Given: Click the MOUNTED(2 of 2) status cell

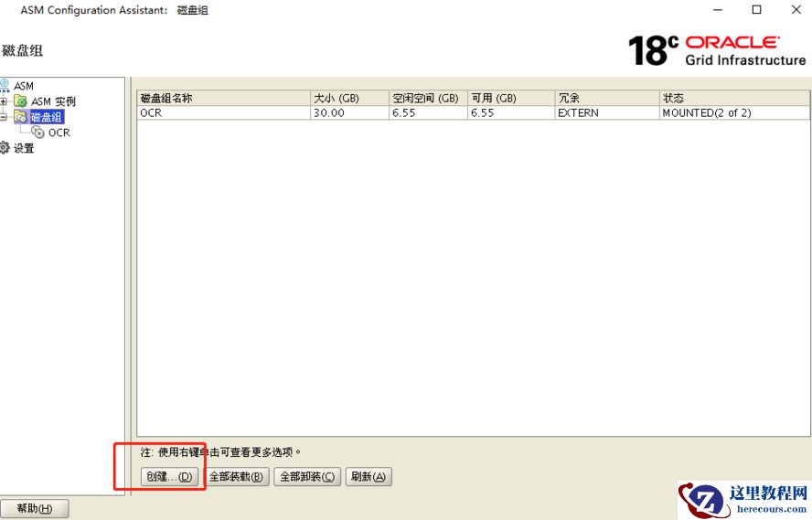Looking at the screenshot, I should pyautogui.click(x=735, y=112).
